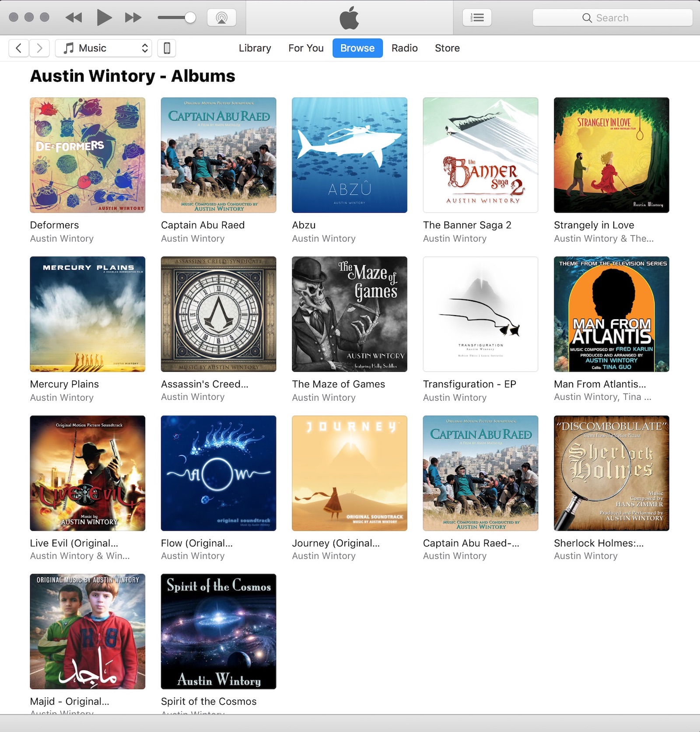Go back with the left chevron

pos(18,48)
